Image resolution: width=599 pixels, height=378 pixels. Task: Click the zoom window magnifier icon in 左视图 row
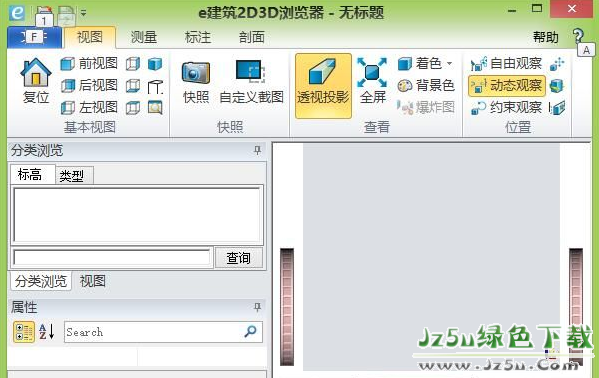coord(155,107)
